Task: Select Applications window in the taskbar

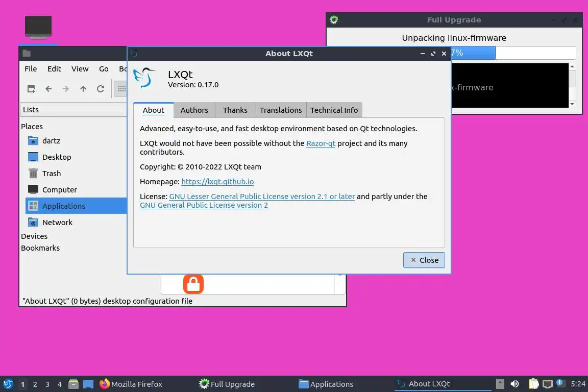Action: coord(326,384)
